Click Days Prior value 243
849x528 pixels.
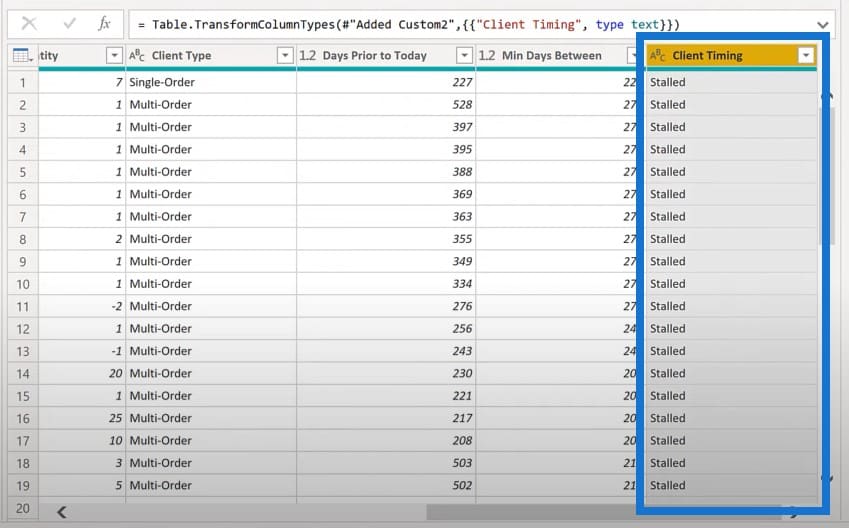tap(462, 351)
